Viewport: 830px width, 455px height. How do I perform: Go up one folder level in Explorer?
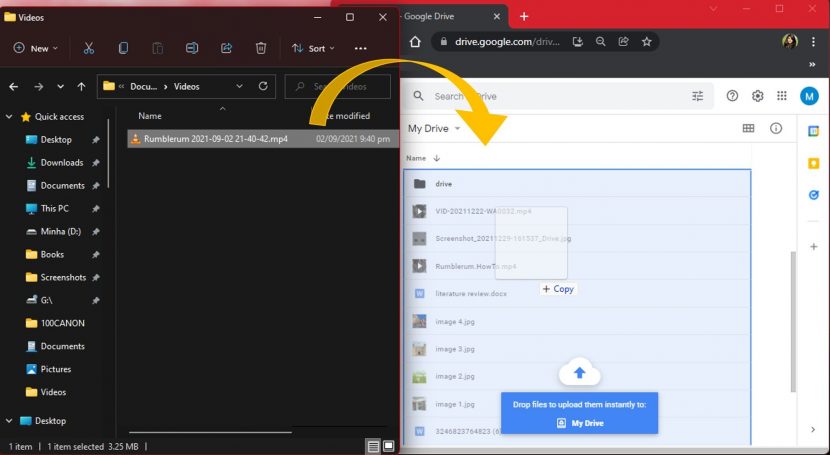[81, 86]
